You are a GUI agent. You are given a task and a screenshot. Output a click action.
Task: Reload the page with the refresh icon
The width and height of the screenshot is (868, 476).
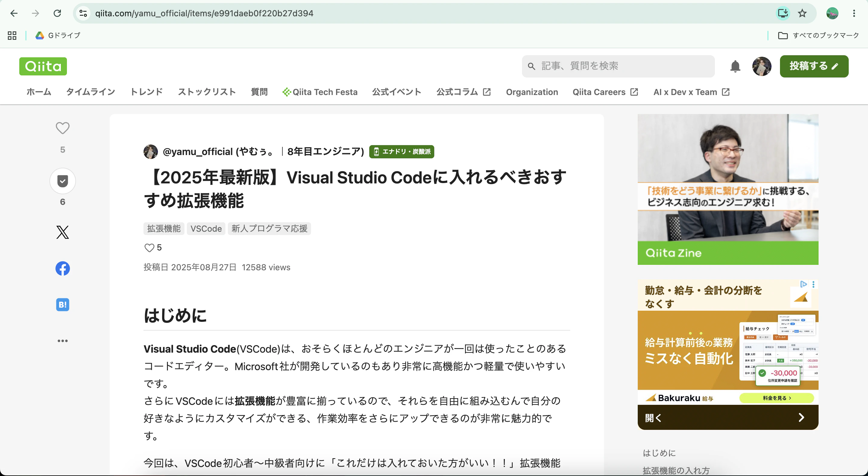(57, 13)
